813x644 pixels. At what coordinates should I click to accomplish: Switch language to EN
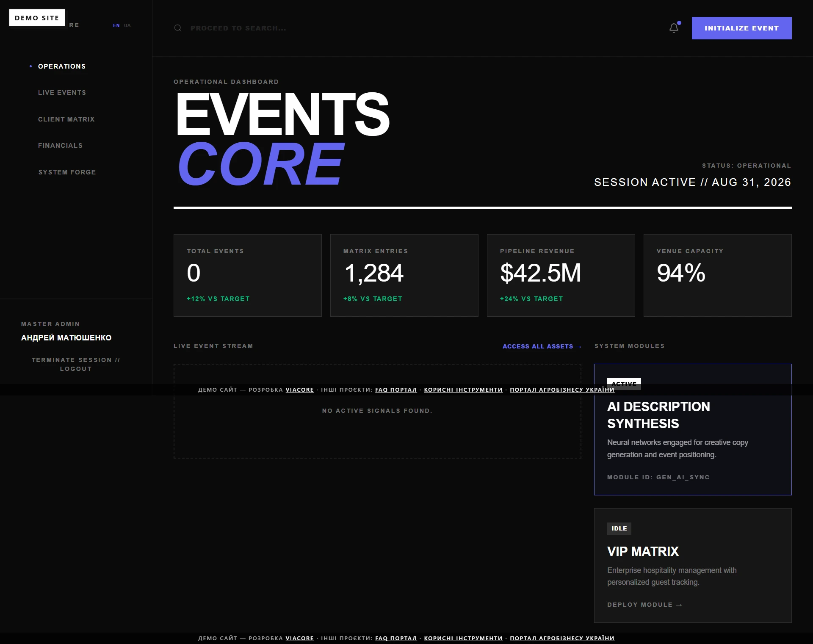click(116, 25)
